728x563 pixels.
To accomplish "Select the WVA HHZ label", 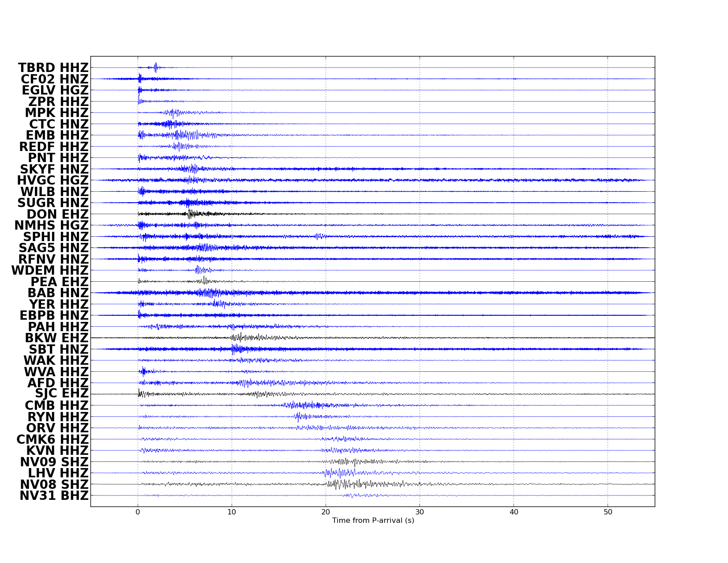I will (56, 372).
